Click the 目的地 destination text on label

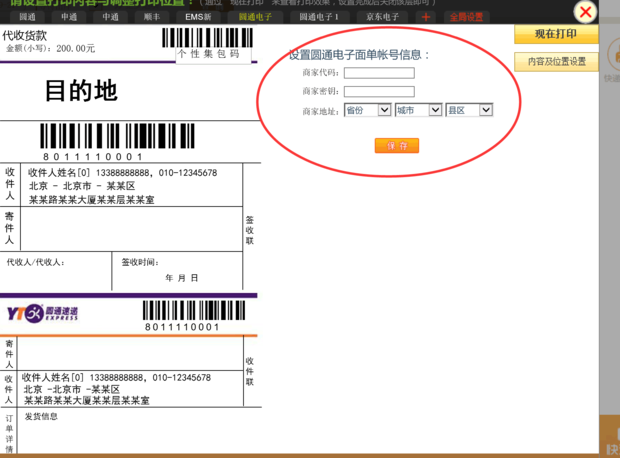pos(81,91)
